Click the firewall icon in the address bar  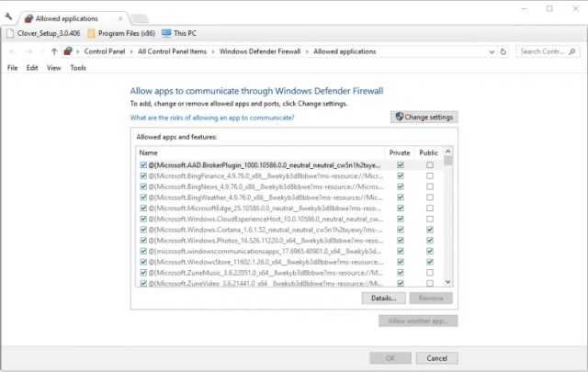(68, 51)
